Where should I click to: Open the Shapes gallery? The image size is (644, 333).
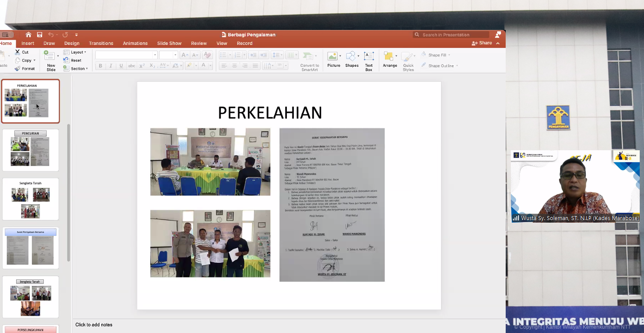(x=352, y=60)
